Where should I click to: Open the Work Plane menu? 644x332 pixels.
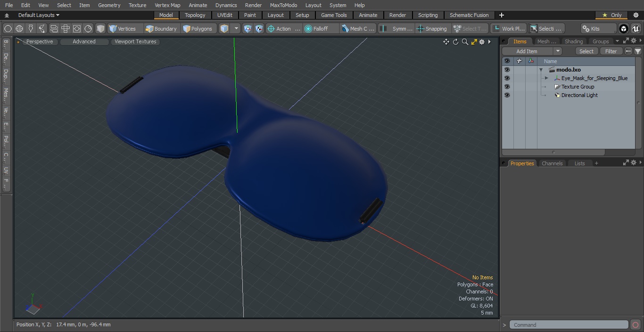[x=508, y=29]
